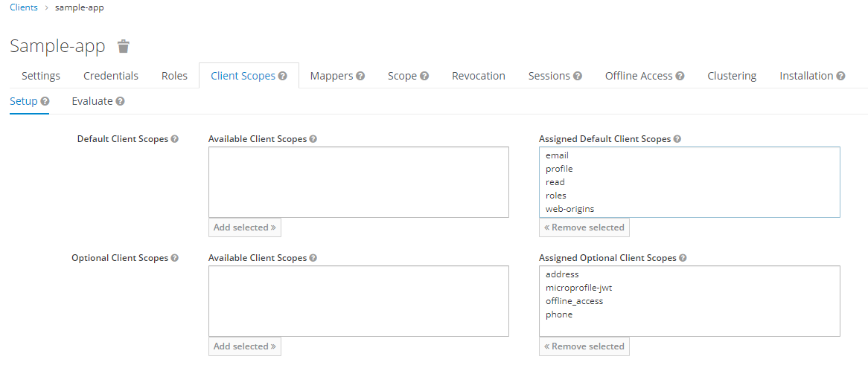The image size is (868, 368).
Task: Go to the Revocation tab
Action: tap(479, 76)
